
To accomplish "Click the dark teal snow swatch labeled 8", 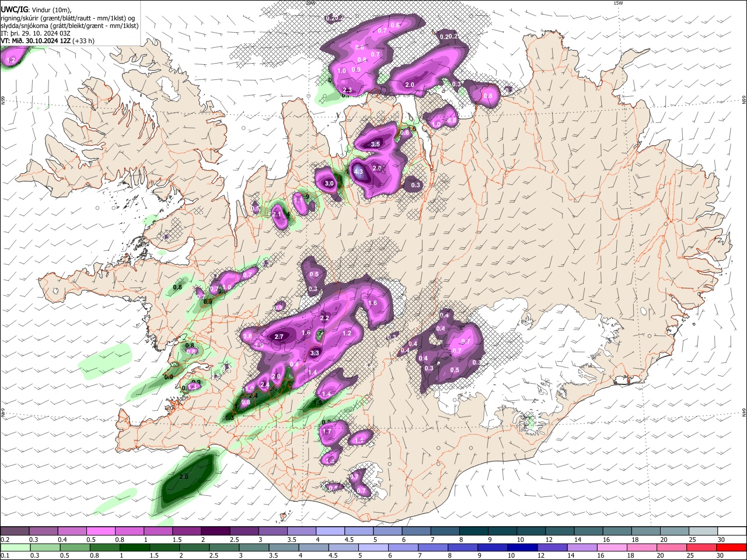I will (x=473, y=531).
